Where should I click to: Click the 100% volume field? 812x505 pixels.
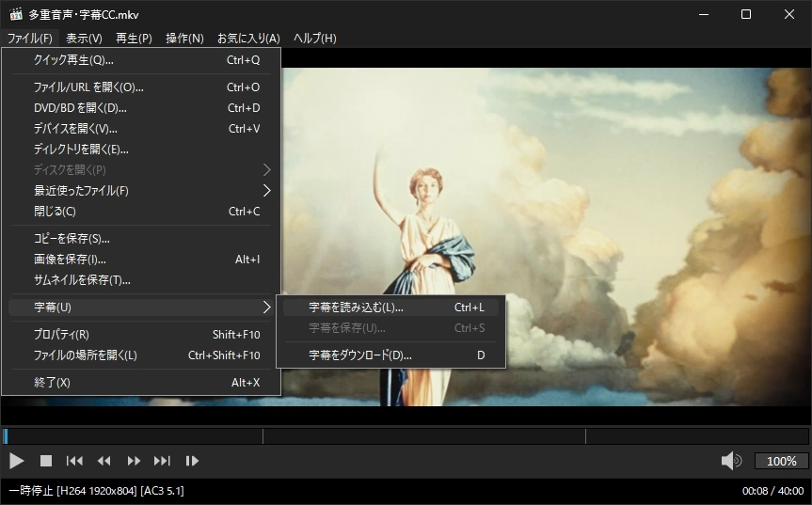tap(782, 461)
